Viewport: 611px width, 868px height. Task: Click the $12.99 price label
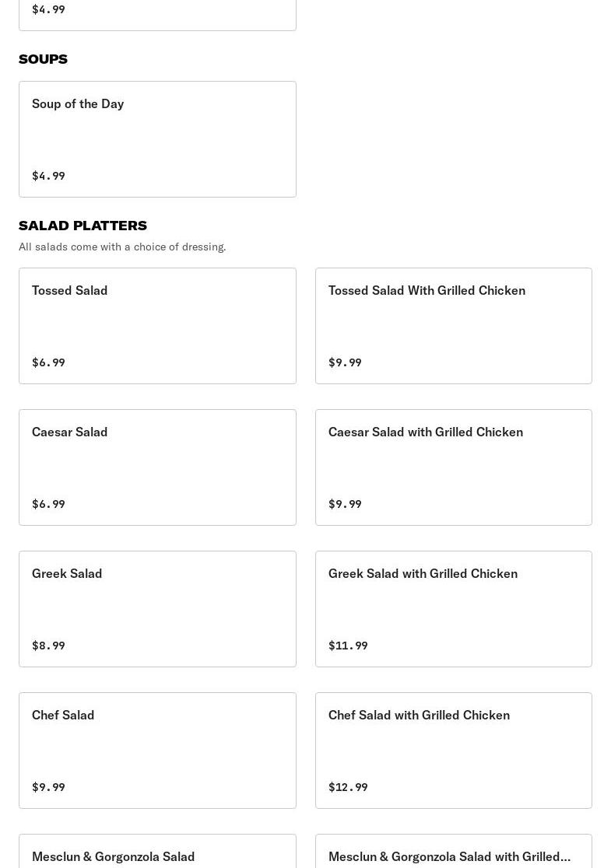[348, 787]
